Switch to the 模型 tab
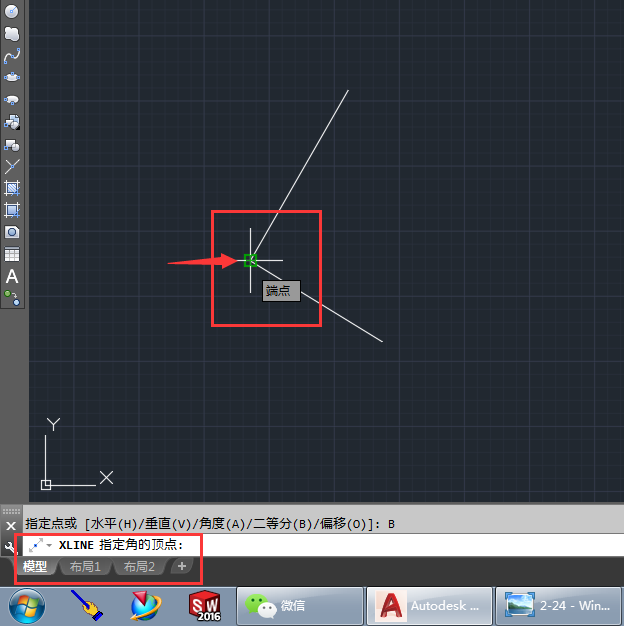The width and height of the screenshot is (624, 626). click(35, 567)
